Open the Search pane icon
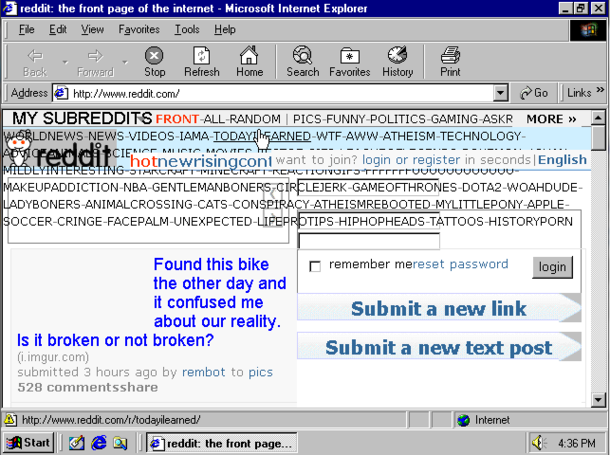610x455 pixels. point(303,62)
